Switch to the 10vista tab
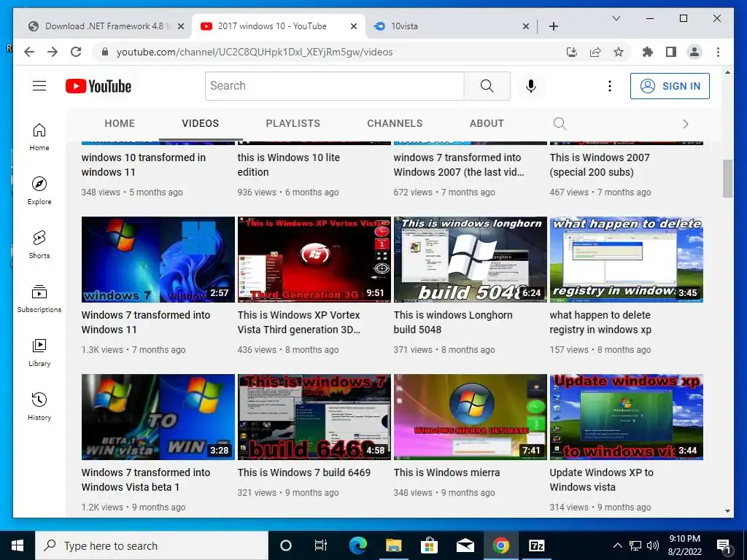 point(450,26)
